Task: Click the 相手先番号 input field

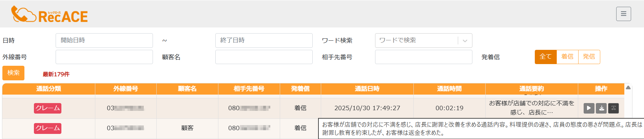Action: click(x=424, y=57)
